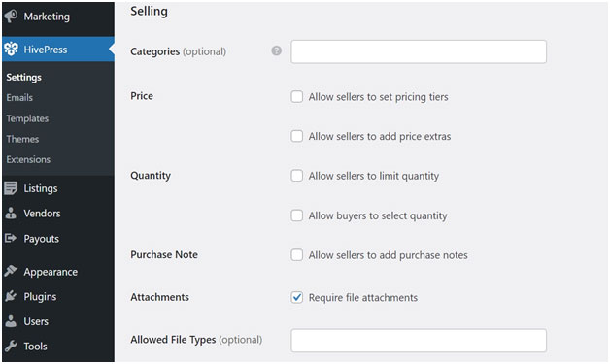This screenshot has height=364, width=610.
Task: Enable Allow sellers to set pricing tiers
Action: point(297,96)
